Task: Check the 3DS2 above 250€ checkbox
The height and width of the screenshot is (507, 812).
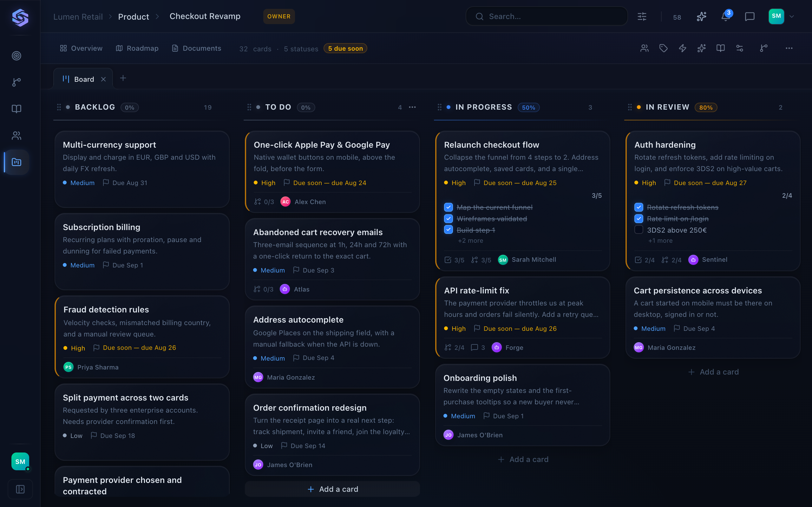Action: coord(638,230)
